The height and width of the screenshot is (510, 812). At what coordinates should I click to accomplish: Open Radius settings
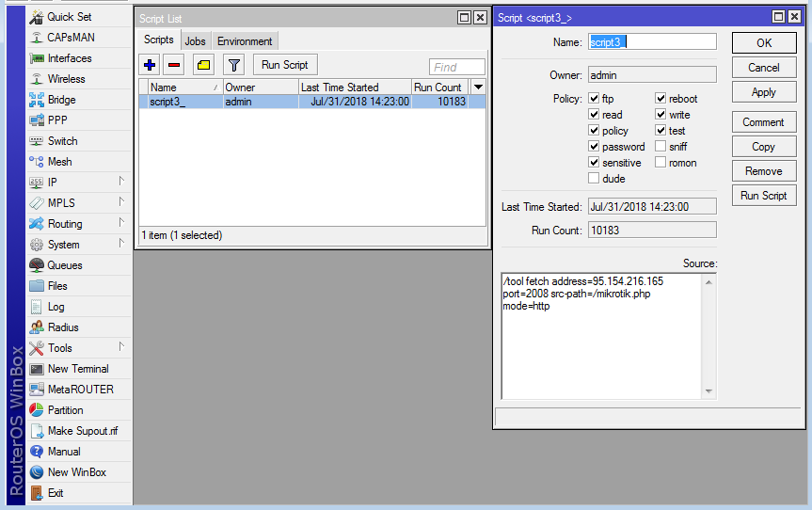79,327
